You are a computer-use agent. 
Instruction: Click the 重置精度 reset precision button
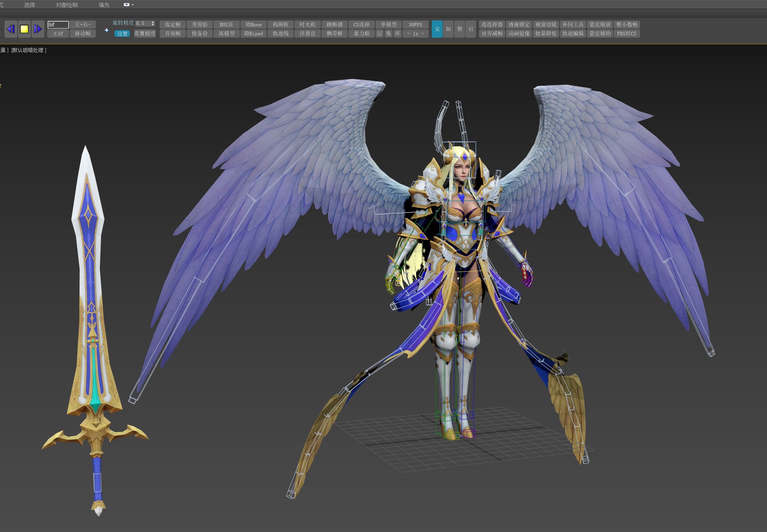pos(145,33)
